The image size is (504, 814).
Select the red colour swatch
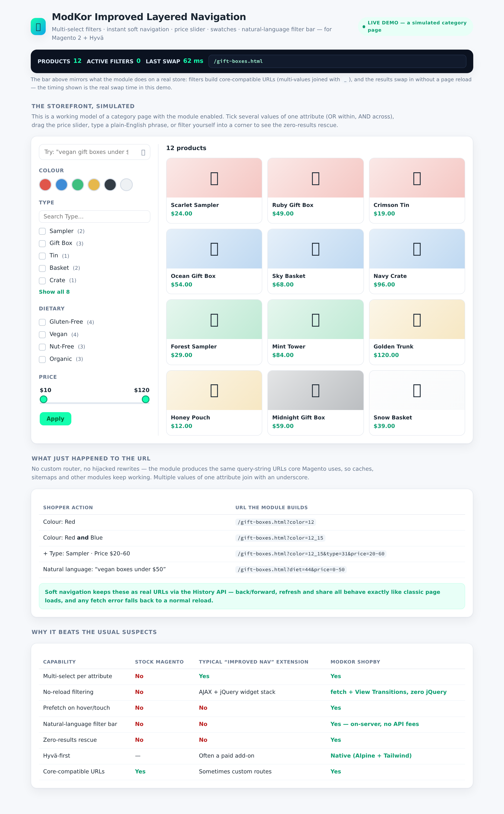point(45,184)
